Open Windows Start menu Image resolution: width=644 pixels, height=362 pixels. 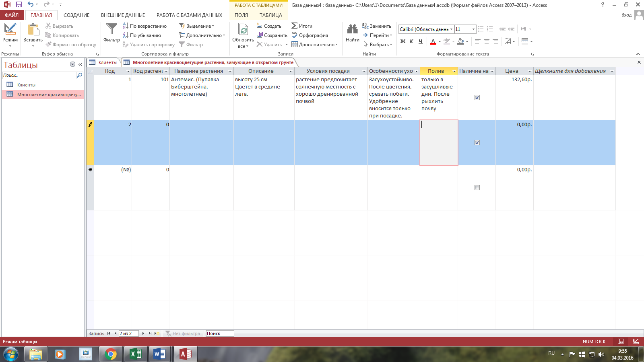(x=11, y=354)
